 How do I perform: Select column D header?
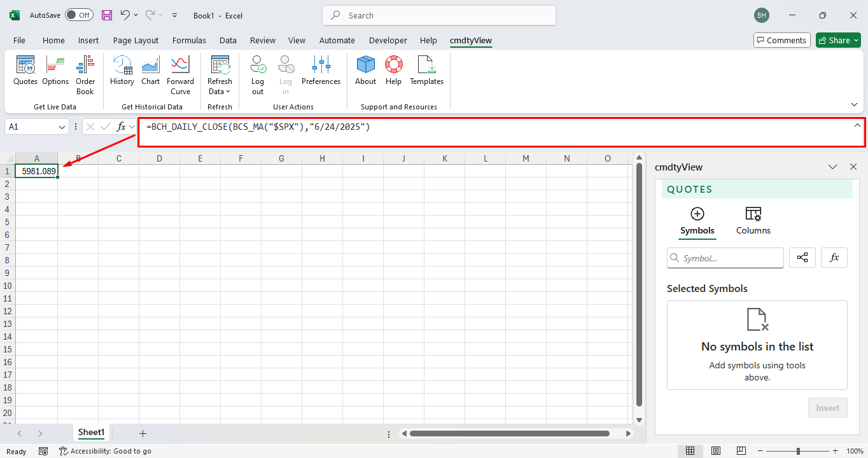point(159,158)
